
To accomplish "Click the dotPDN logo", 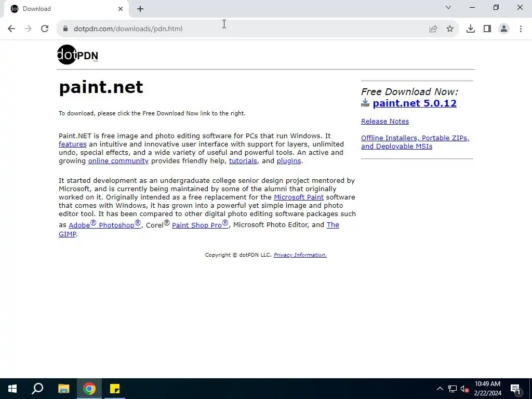I will coord(77,55).
